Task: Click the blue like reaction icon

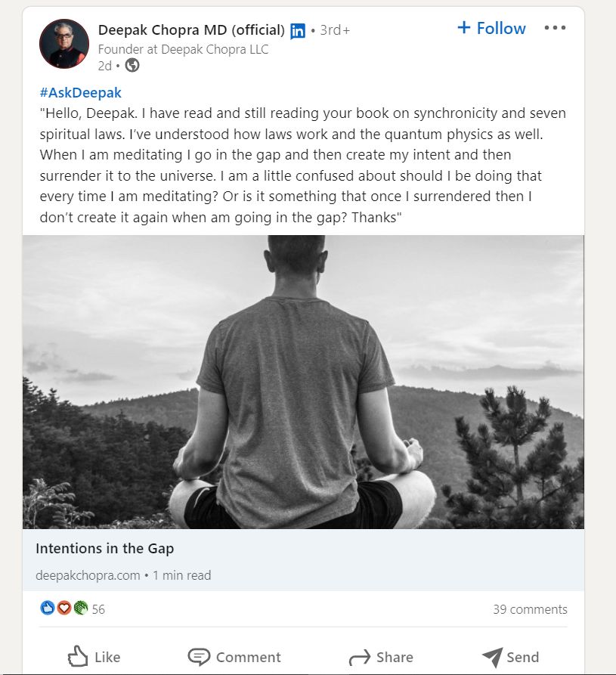Action: tap(48, 608)
